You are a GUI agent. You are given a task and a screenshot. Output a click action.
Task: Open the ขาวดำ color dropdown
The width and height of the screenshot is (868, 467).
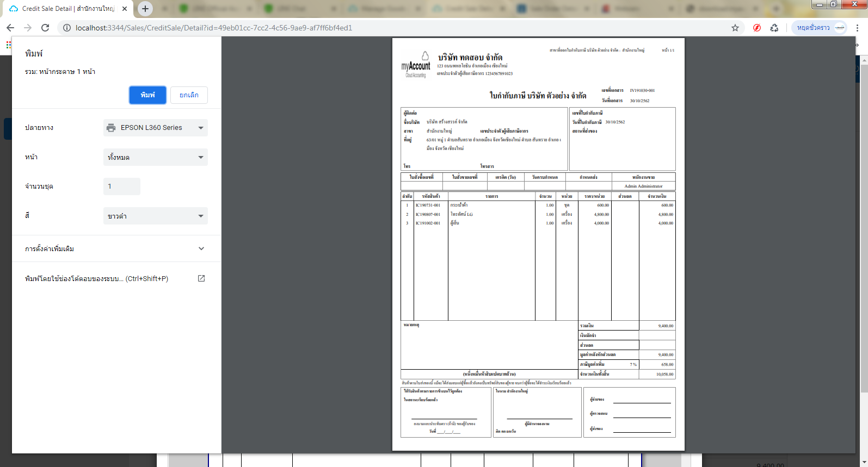pyautogui.click(x=156, y=216)
